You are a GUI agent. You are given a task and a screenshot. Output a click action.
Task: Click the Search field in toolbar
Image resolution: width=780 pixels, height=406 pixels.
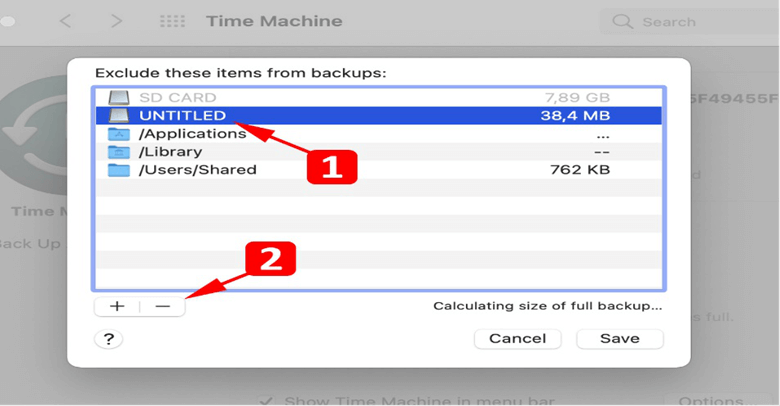pyautogui.click(x=689, y=22)
